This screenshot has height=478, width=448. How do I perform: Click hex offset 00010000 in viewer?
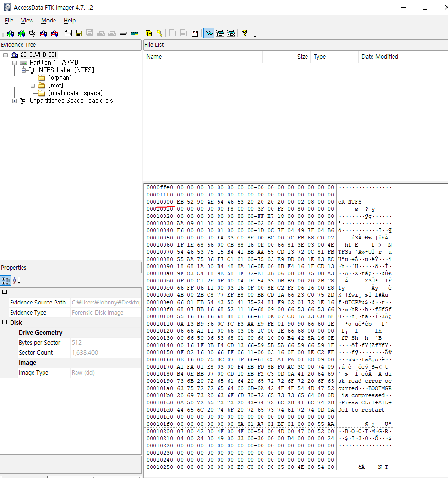[x=160, y=202]
